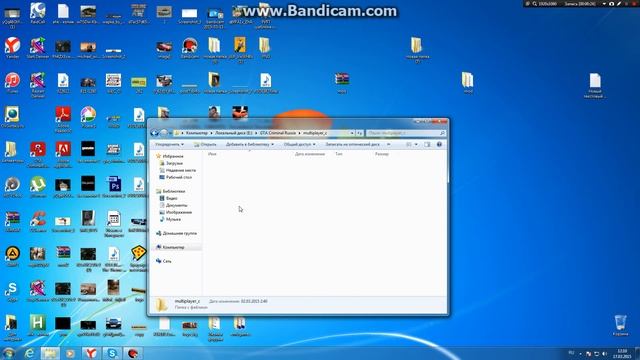Expand the Библиотеки section in navigation pane
640x360 pixels.
pyautogui.click(x=171, y=191)
